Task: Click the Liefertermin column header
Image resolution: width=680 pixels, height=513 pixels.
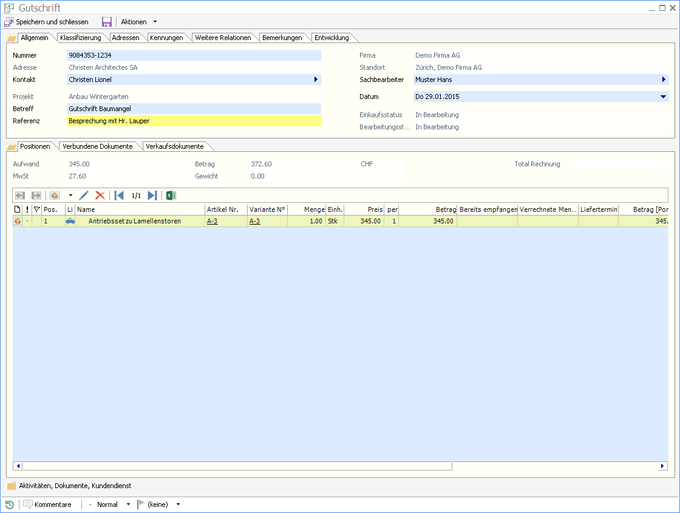Action: [x=598, y=209]
